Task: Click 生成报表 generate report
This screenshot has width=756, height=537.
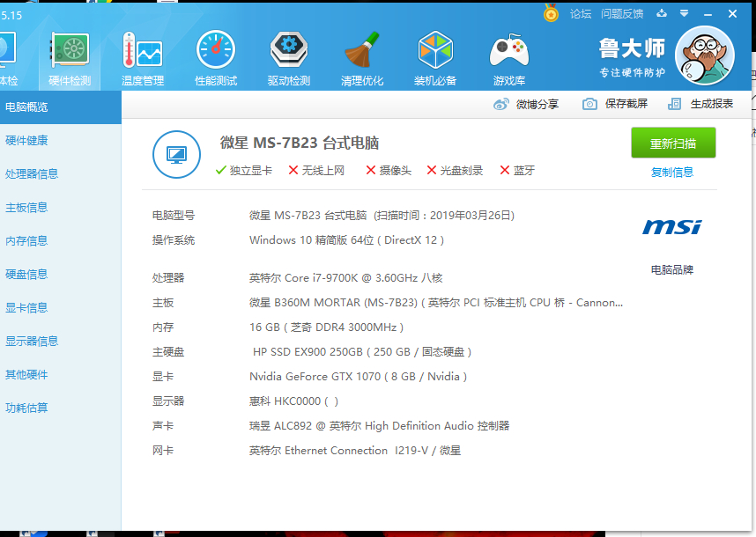Action: point(712,104)
